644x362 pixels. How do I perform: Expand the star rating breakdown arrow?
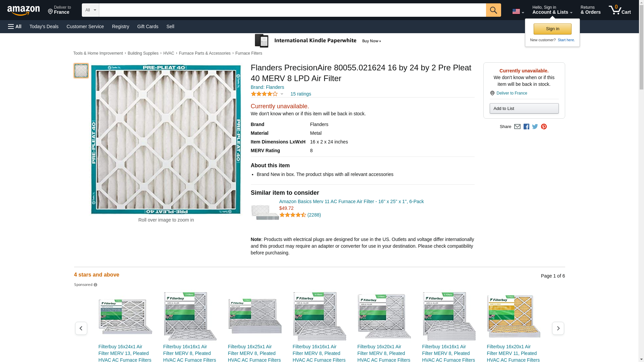click(x=282, y=94)
